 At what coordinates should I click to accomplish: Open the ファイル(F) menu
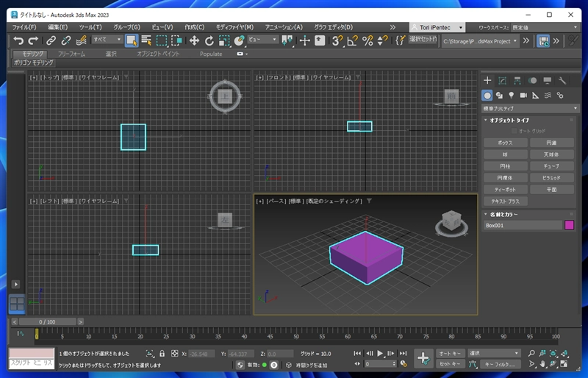pyautogui.click(x=24, y=27)
